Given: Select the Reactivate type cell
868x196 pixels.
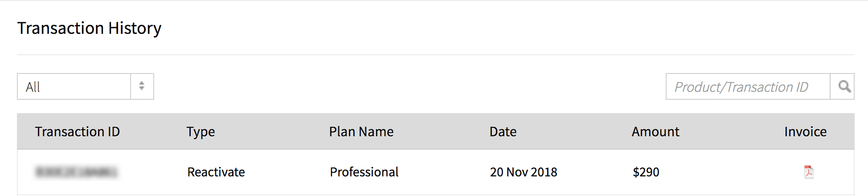Looking at the screenshot, I should pyautogui.click(x=216, y=172).
